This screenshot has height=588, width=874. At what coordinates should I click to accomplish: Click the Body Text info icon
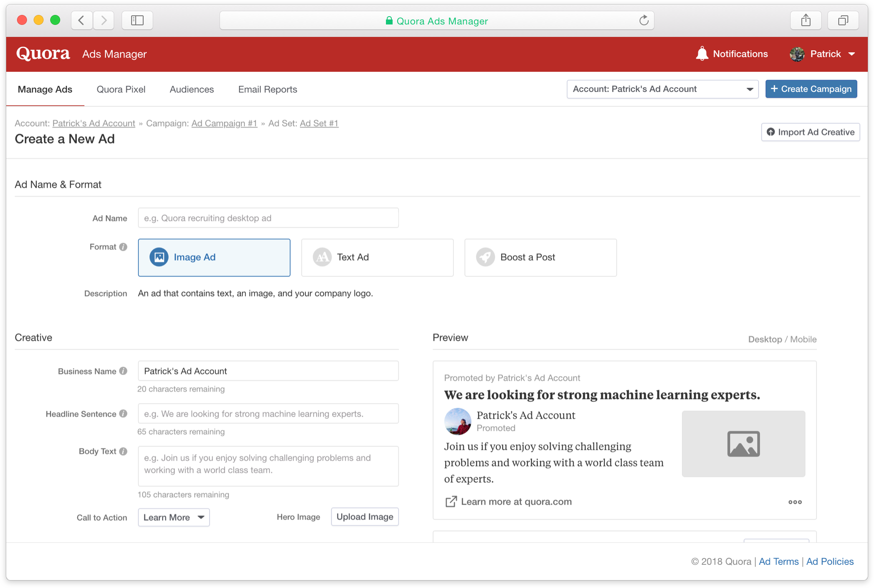pos(123,451)
